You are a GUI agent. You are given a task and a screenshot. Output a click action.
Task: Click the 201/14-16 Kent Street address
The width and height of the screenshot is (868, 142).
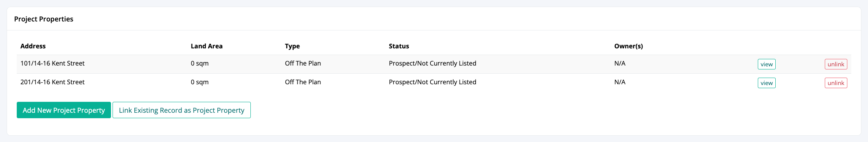coord(53,82)
